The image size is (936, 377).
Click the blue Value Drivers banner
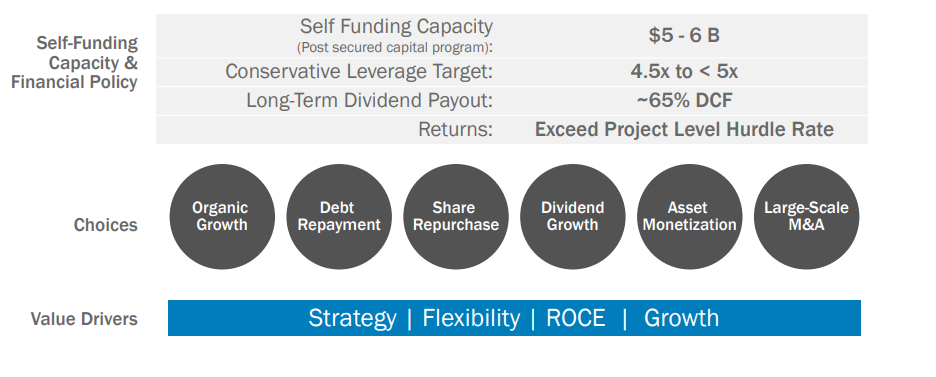514,318
